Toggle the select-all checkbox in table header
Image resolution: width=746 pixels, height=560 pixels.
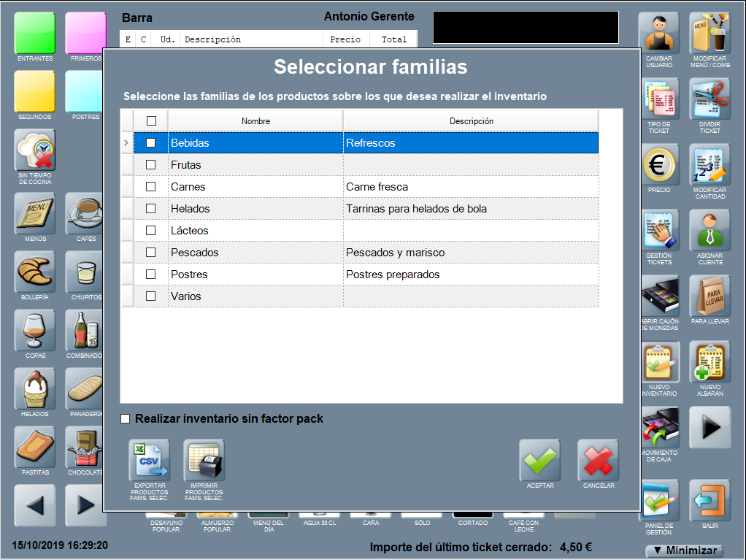pos(151,121)
